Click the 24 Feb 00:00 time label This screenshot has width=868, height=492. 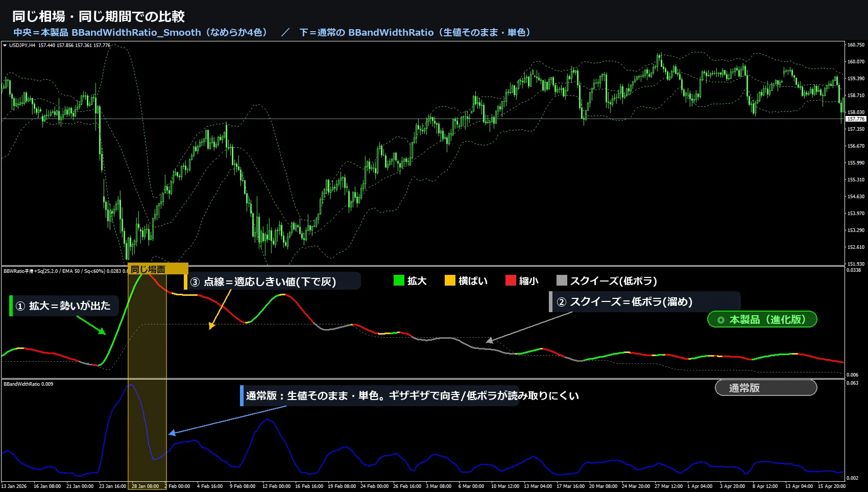374,486
